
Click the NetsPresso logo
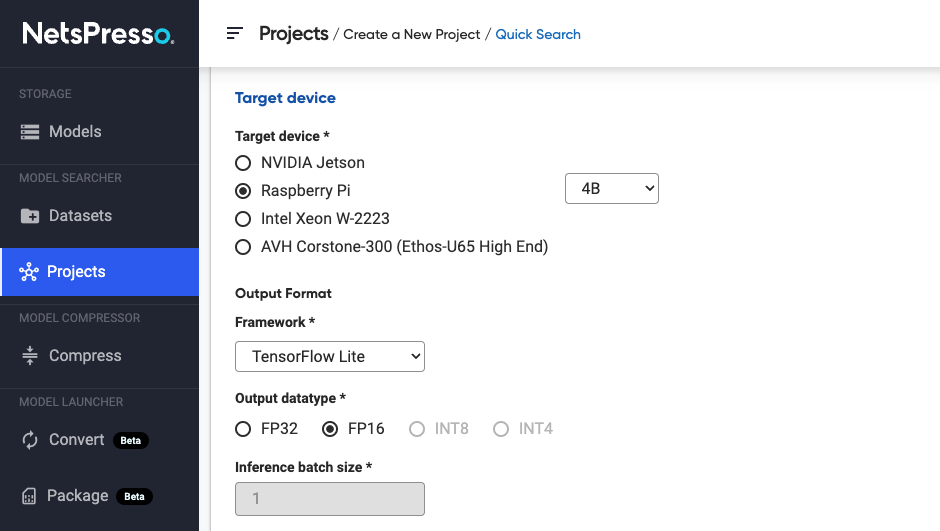[x=98, y=34]
